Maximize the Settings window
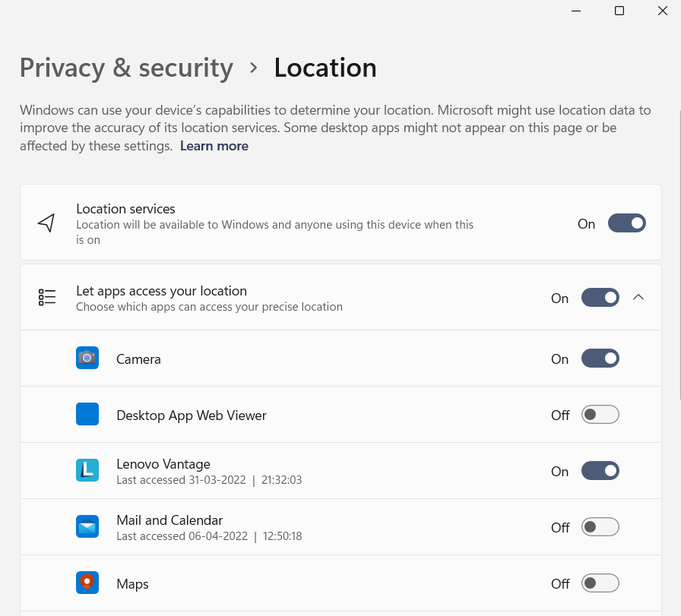Image resolution: width=681 pixels, height=616 pixels. [619, 11]
